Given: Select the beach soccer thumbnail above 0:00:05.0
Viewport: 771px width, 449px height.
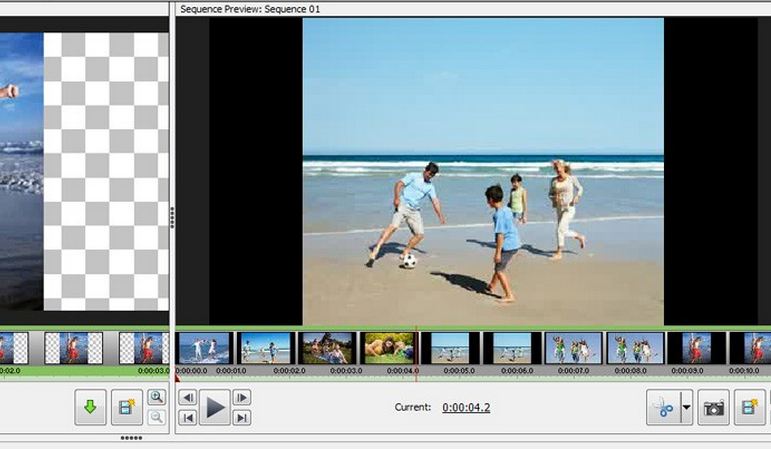Looking at the screenshot, I should (450, 348).
